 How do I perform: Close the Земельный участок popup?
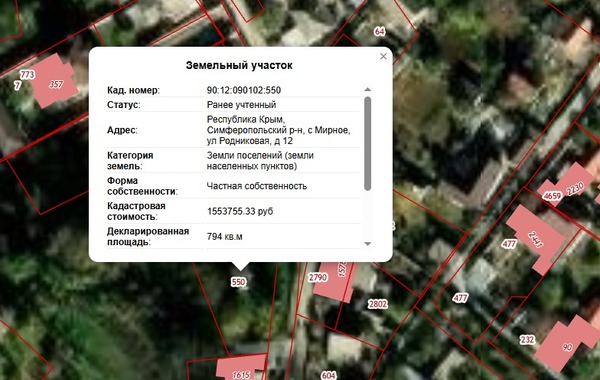click(383, 56)
